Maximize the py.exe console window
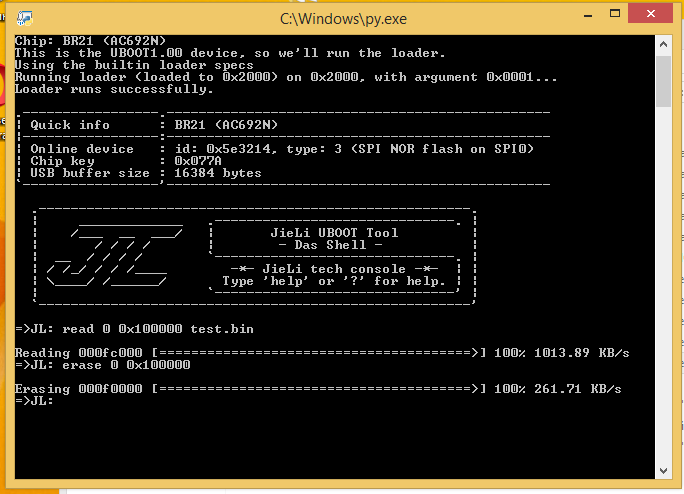Screen dimensions: 684x494 click(615, 14)
